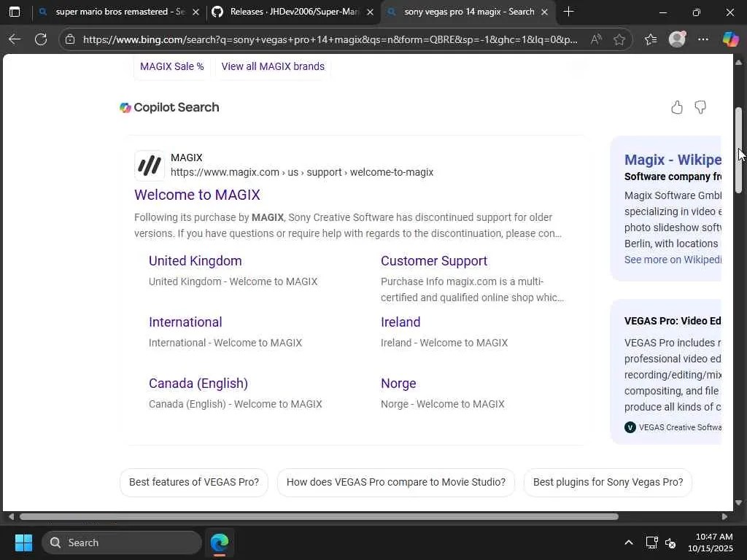Click the taskbar Search box
The width and height of the screenshot is (747, 560).
click(x=122, y=542)
